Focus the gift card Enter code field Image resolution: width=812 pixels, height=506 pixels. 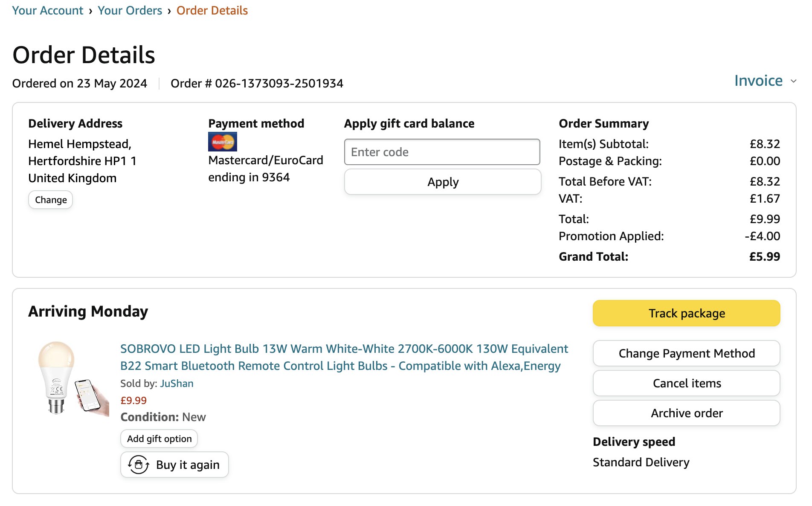pyautogui.click(x=442, y=152)
